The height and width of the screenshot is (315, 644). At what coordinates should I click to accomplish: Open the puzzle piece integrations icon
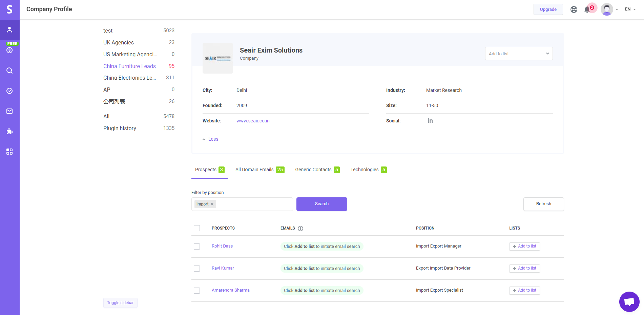tap(9, 132)
